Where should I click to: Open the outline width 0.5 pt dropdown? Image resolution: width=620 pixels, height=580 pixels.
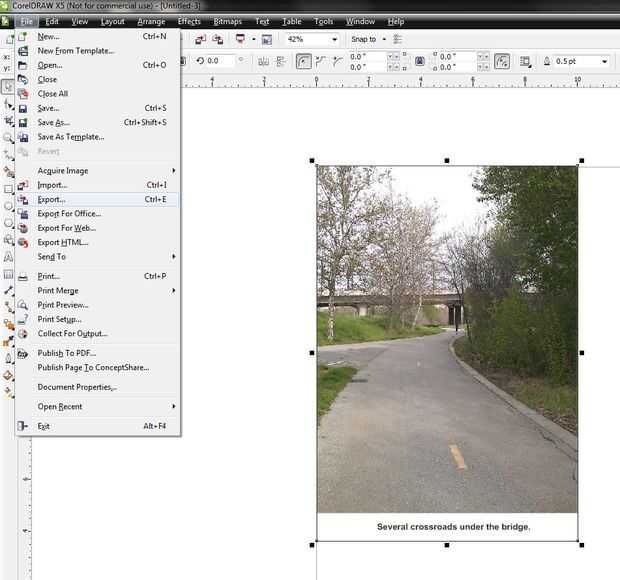[604, 61]
